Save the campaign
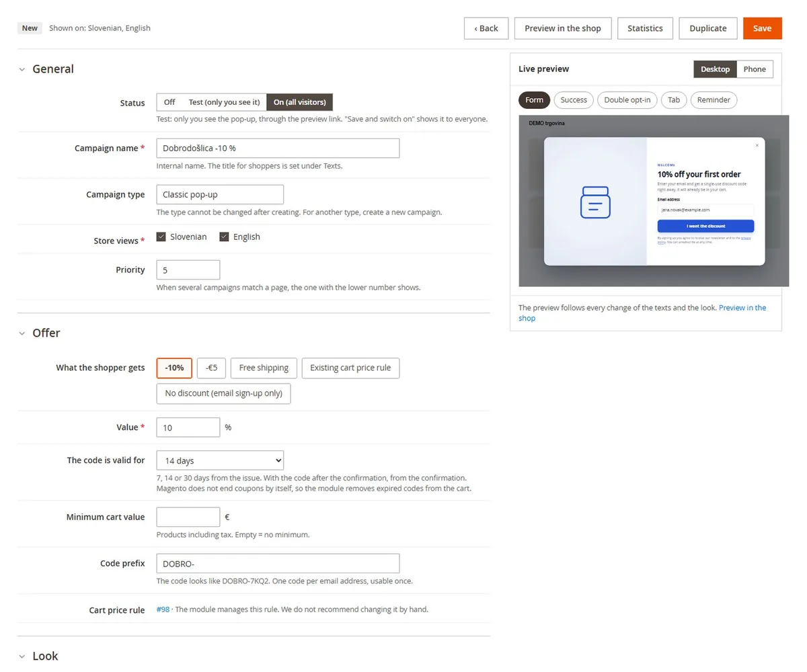The width and height of the screenshot is (807, 672). (x=762, y=28)
